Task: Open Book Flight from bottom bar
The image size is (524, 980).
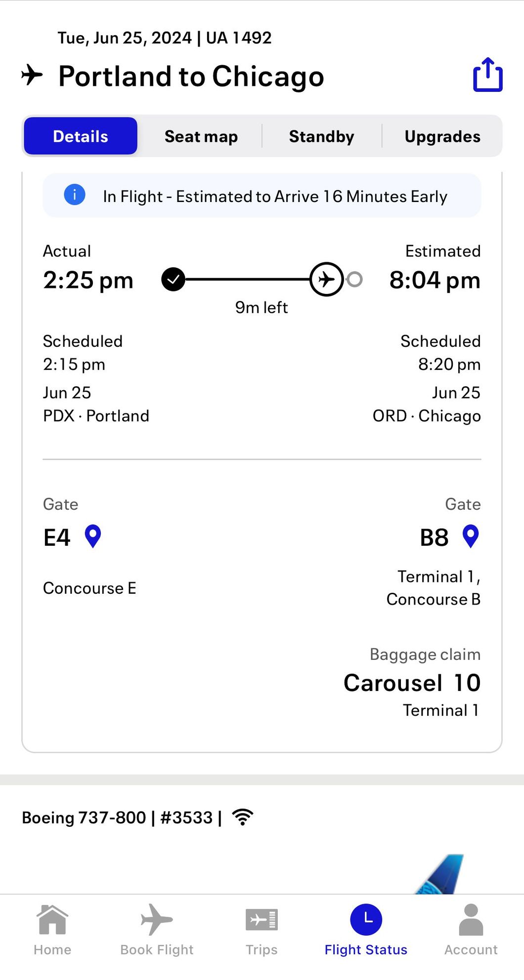Action: 157,930
